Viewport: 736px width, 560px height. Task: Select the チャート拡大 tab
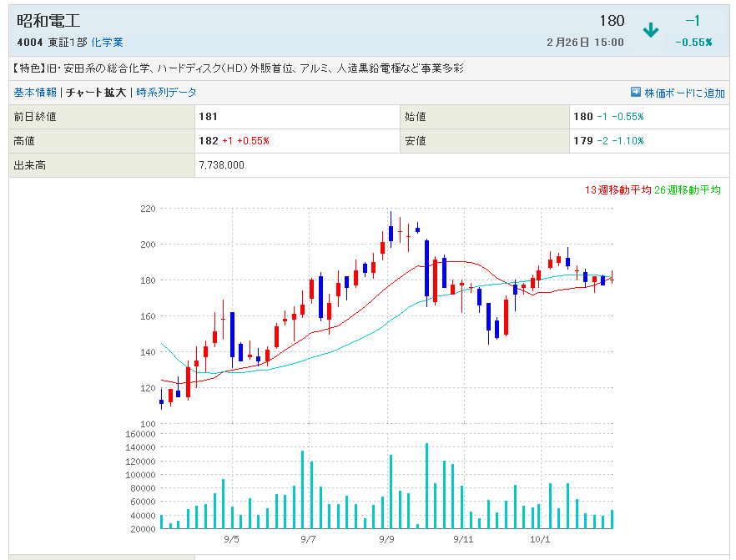click(96, 93)
